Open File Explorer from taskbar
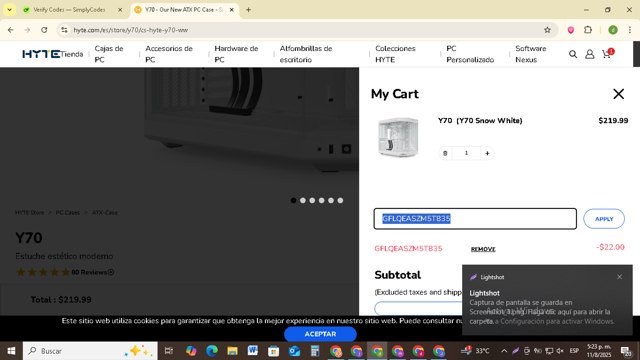This screenshot has width=640, height=360. (232, 351)
